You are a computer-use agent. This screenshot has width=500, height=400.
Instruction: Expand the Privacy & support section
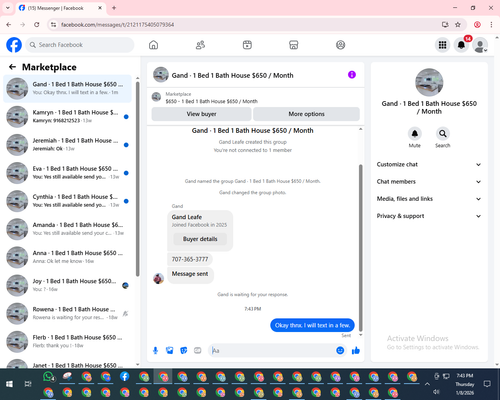[429, 216]
